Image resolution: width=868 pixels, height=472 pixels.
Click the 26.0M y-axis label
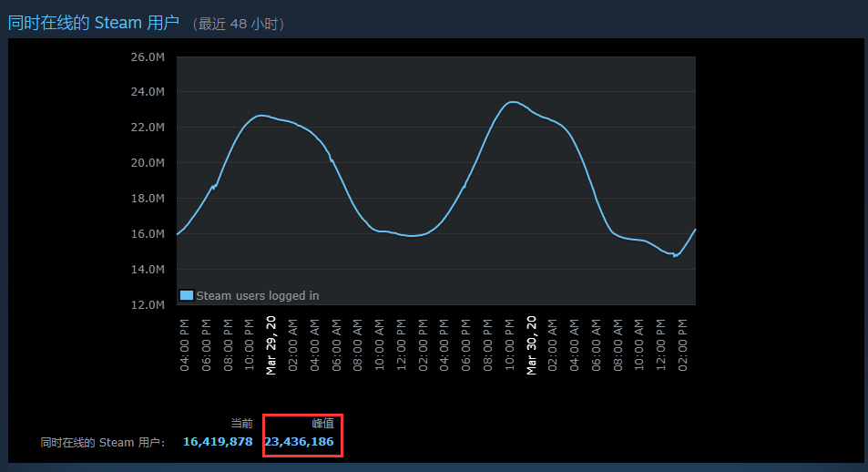pyautogui.click(x=148, y=57)
